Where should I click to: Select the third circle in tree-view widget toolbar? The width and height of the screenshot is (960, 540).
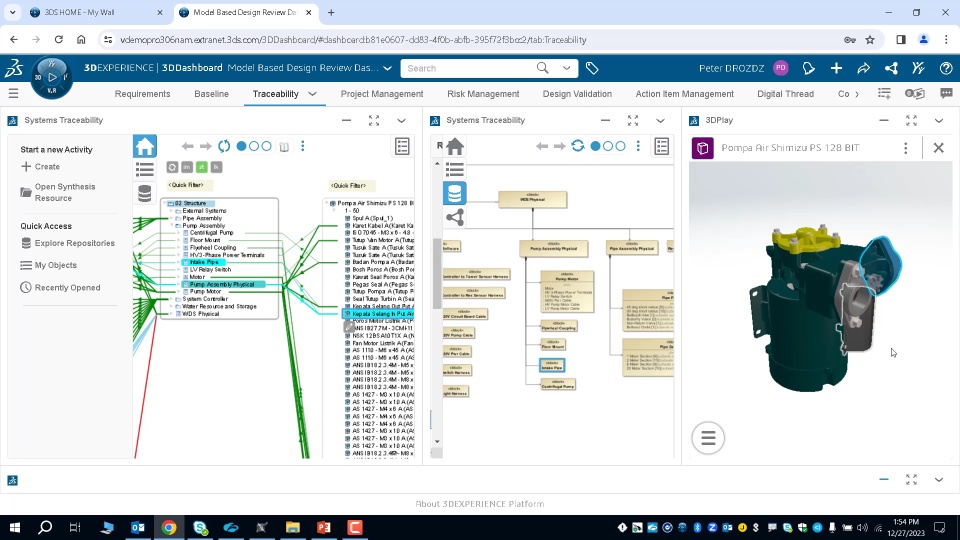266,146
